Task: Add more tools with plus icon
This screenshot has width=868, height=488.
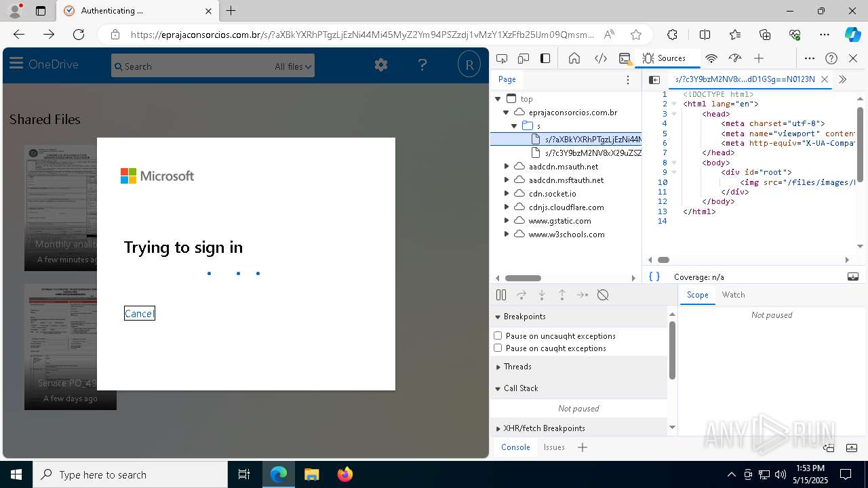Action: [759, 58]
